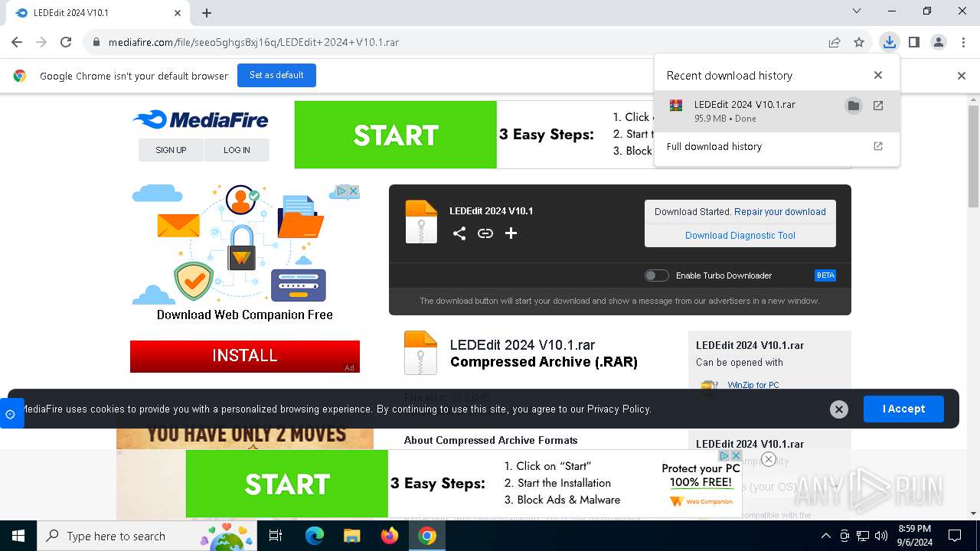Click the plus icon to save the file

pos(511,233)
